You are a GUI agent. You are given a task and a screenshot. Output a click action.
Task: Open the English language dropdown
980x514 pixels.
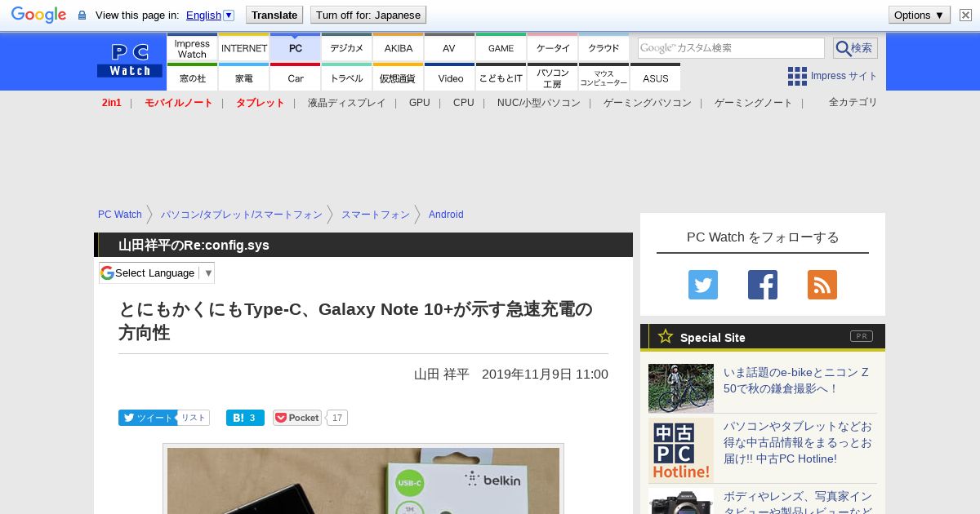[x=210, y=15]
